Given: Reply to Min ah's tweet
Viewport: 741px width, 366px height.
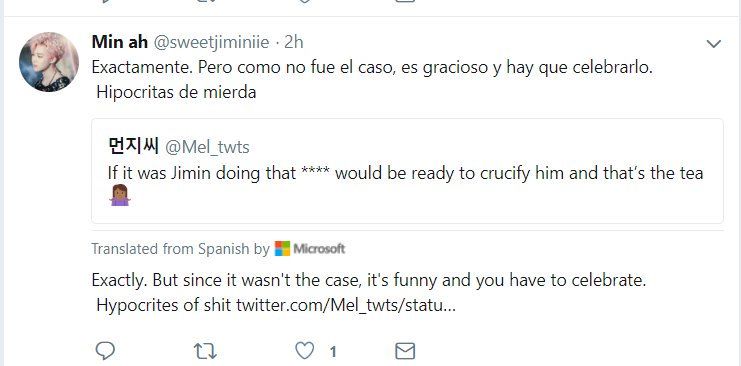Looking at the screenshot, I should pos(105,351).
